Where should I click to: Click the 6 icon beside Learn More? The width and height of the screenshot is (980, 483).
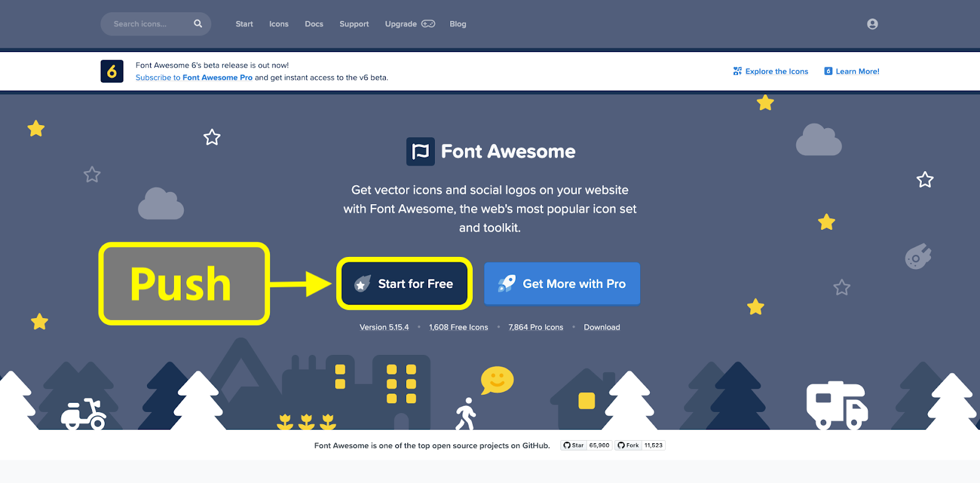coord(828,71)
